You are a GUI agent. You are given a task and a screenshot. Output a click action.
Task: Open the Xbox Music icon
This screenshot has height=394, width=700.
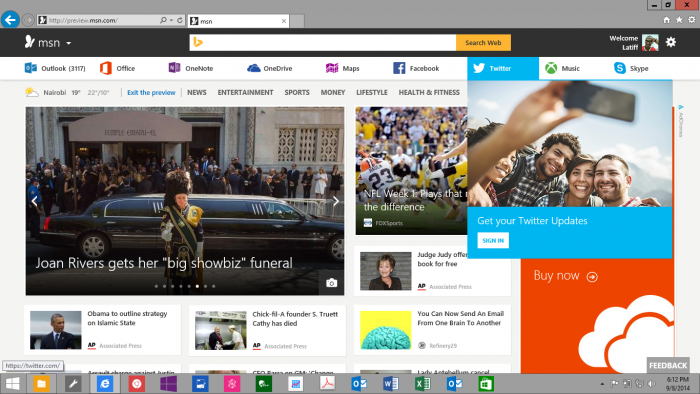click(551, 68)
